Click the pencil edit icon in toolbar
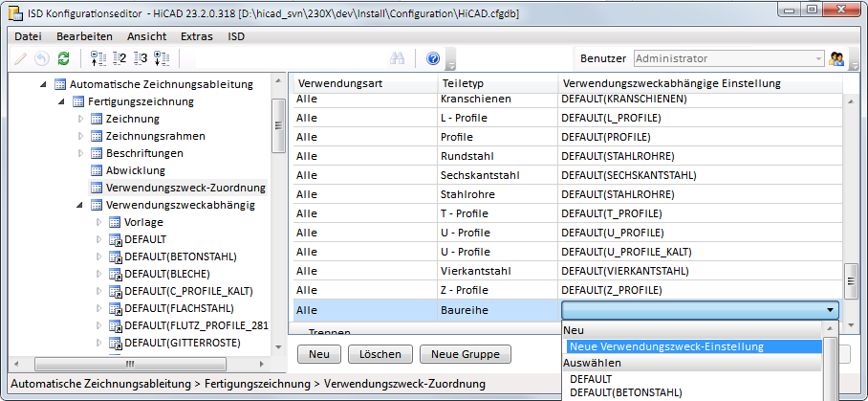This screenshot has width=868, height=401. (x=20, y=58)
